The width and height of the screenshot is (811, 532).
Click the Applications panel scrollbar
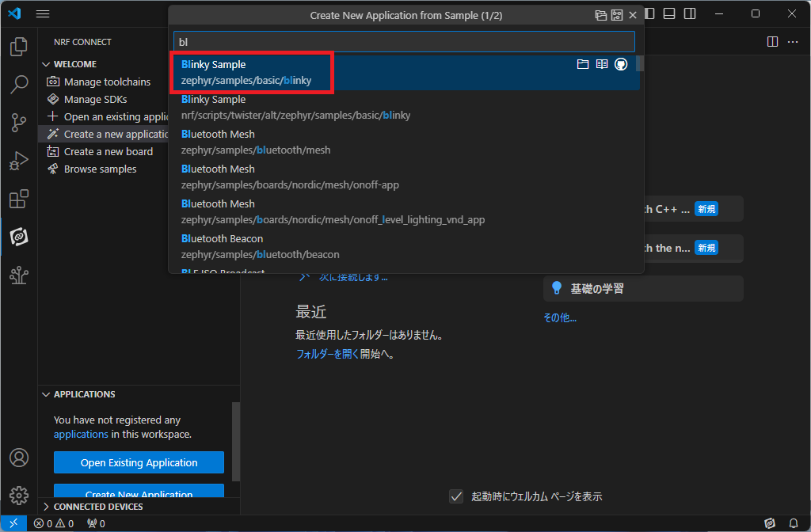[x=236, y=442]
